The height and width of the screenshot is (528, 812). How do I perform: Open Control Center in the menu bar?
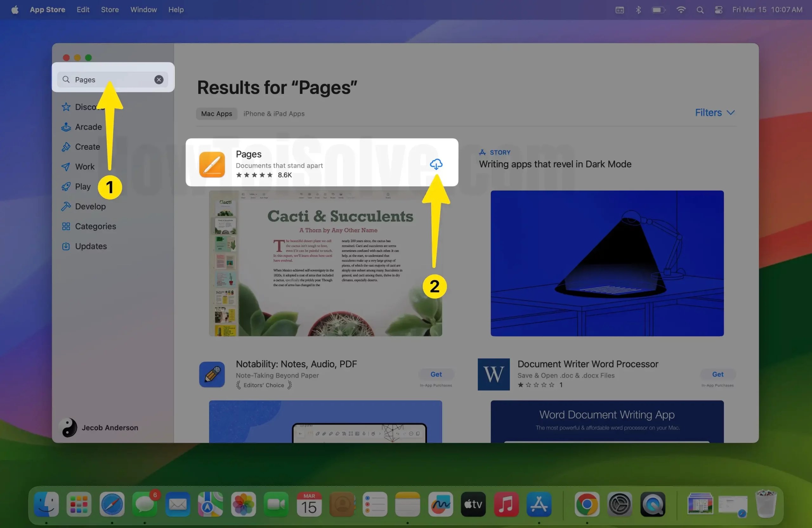(x=718, y=10)
